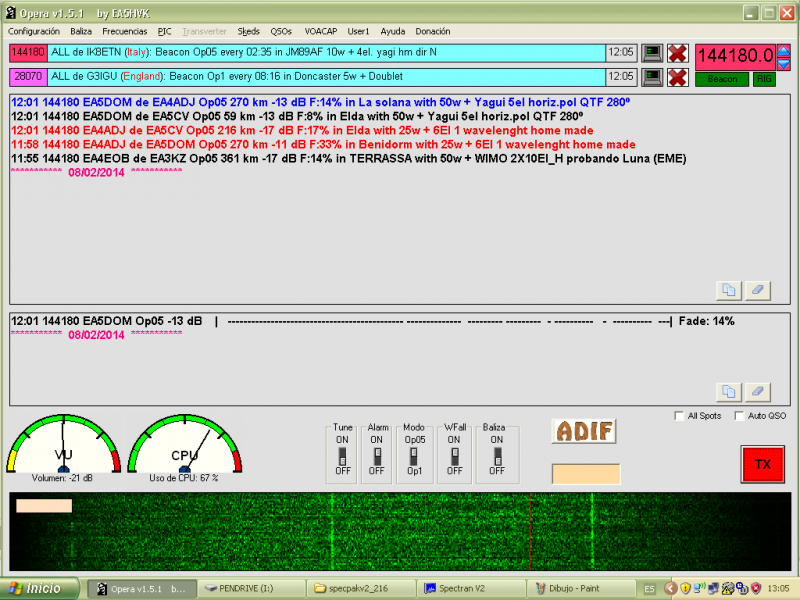
Task: Click the IK8ETN Italy beacon message text
Action: [244, 53]
